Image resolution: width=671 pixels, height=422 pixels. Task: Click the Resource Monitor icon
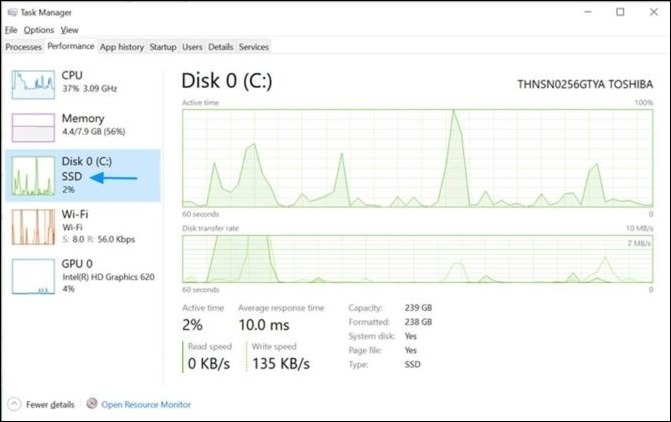click(93, 404)
